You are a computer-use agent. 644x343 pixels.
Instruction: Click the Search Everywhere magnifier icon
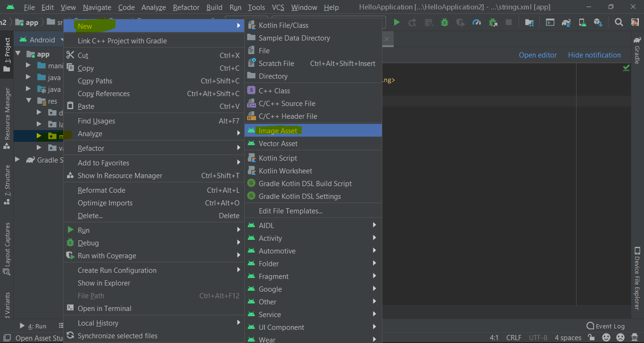[x=619, y=22]
